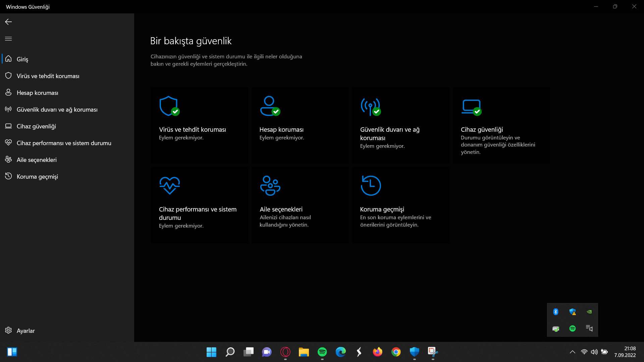Screen dimensions: 644x362
Task: Toggle the hamburger navigation menu
Action: [8, 39]
